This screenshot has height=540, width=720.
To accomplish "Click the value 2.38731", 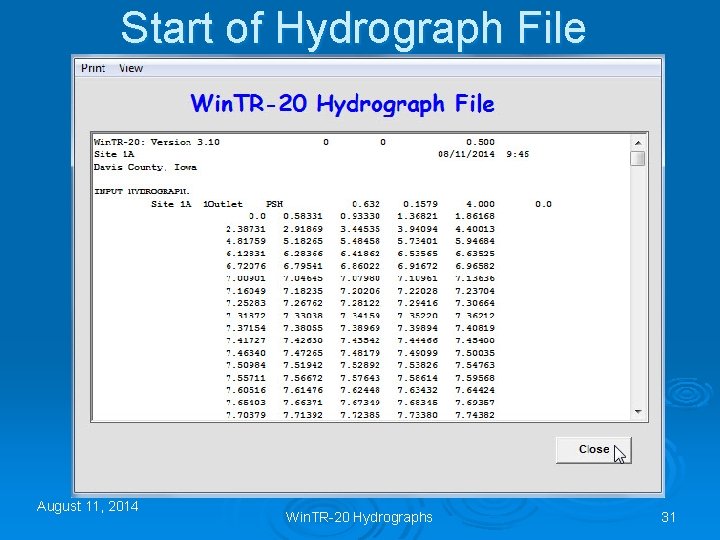I will 246,229.
